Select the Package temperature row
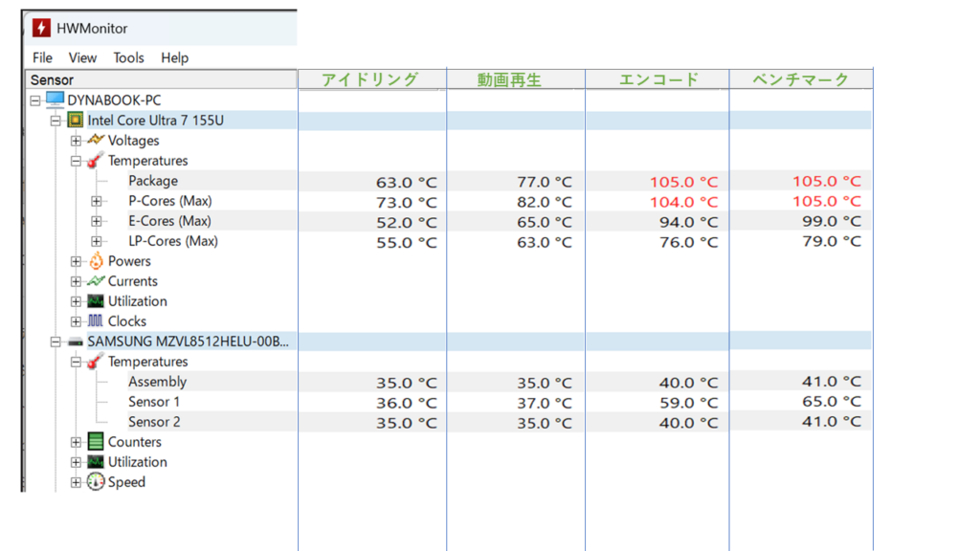Screen dimensions: 980x551 153,181
